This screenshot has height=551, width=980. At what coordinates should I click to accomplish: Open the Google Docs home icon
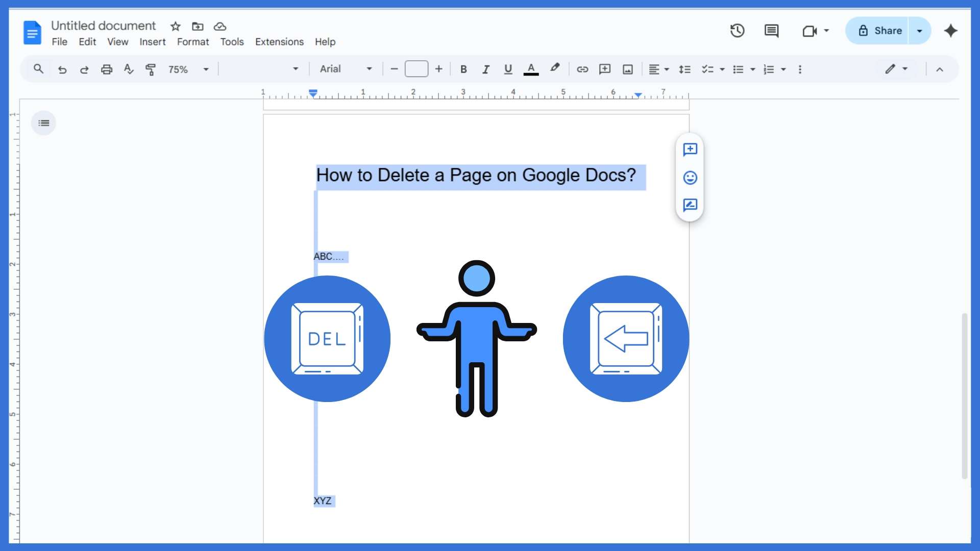pyautogui.click(x=32, y=33)
